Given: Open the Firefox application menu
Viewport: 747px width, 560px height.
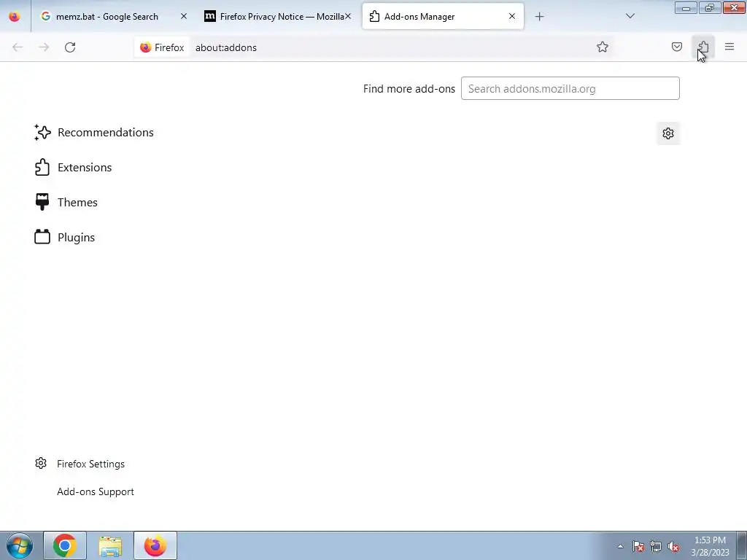Looking at the screenshot, I should pos(729,47).
